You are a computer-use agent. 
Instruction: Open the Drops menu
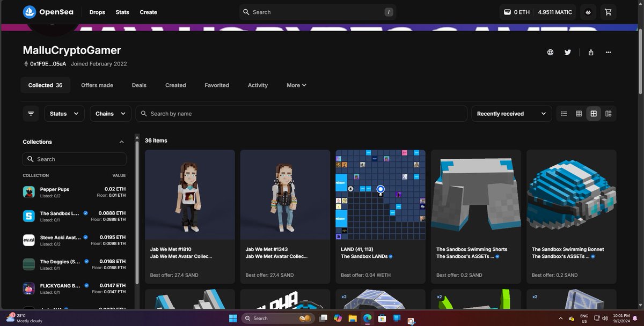point(97,12)
